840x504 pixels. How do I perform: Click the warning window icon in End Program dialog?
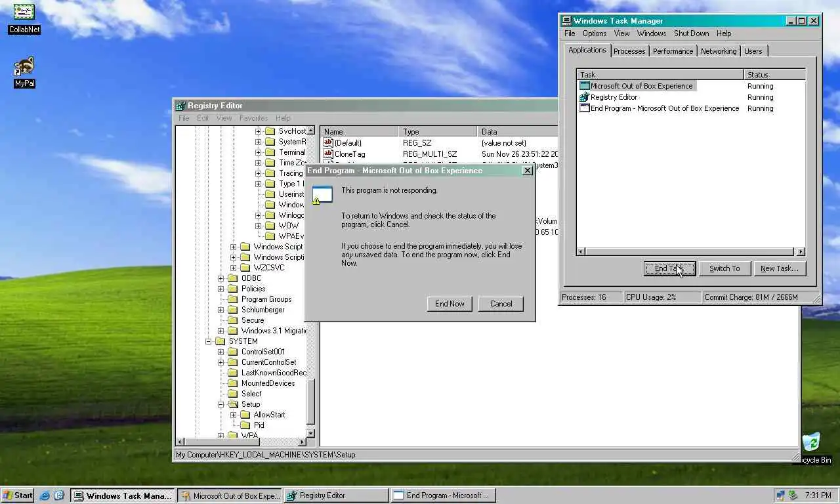[322, 196]
